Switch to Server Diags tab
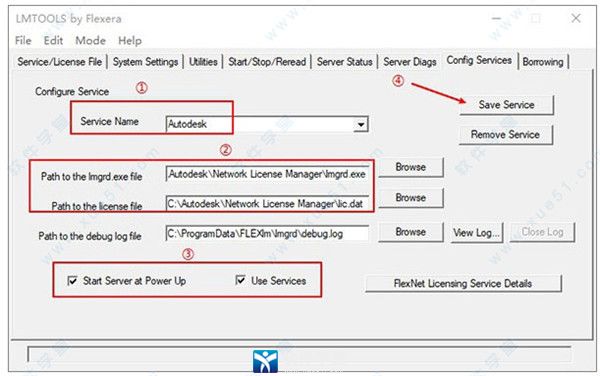The height and width of the screenshot is (376, 600). click(410, 62)
